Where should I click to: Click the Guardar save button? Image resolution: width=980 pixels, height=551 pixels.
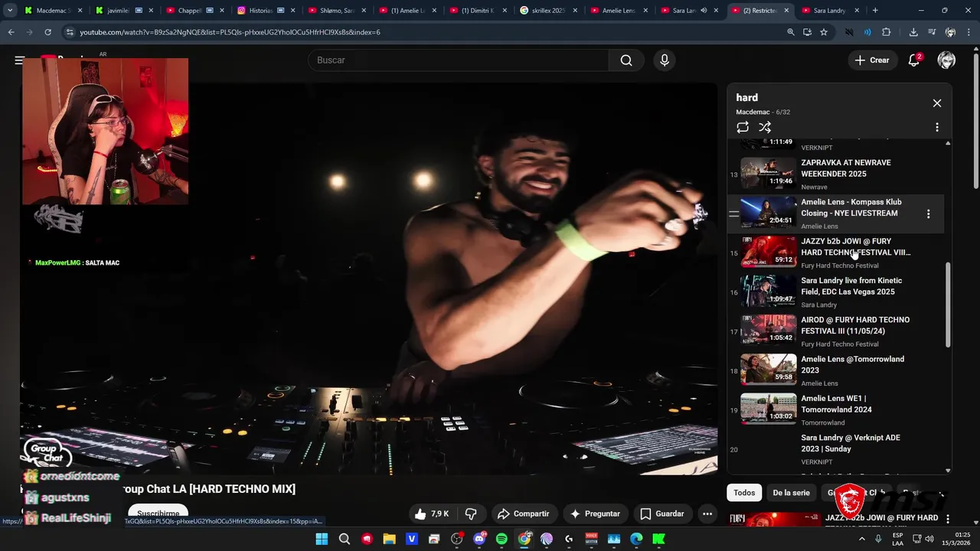tap(661, 514)
